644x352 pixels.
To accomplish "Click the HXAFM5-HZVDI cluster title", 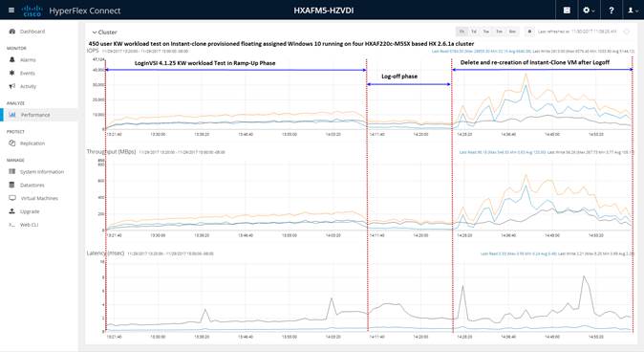I will pyautogui.click(x=324, y=11).
